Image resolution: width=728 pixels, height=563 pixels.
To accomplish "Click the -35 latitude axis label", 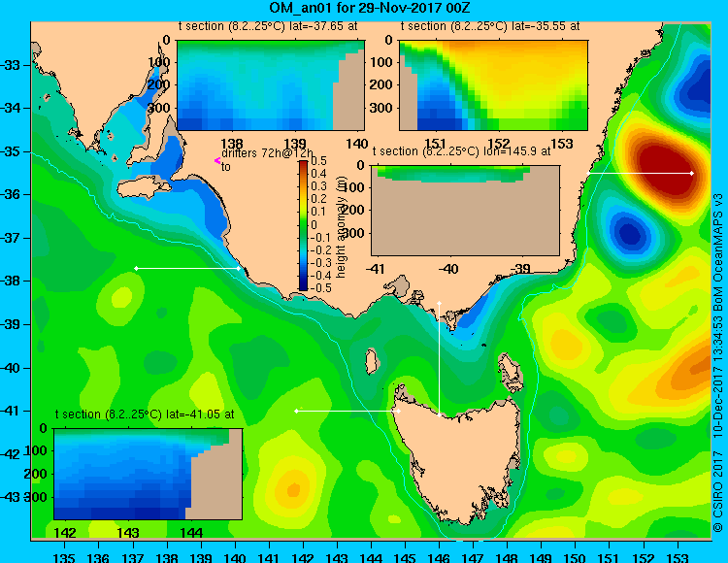I will coord(11,151).
